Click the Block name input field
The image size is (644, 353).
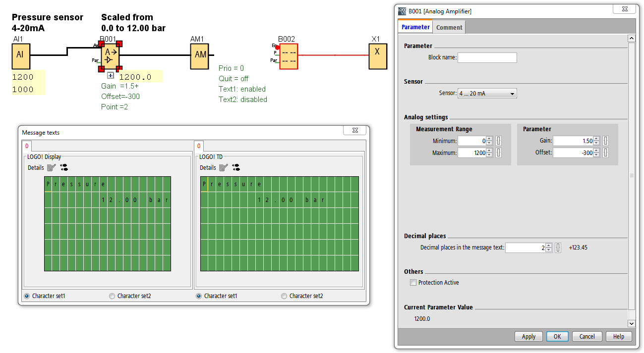(487, 58)
